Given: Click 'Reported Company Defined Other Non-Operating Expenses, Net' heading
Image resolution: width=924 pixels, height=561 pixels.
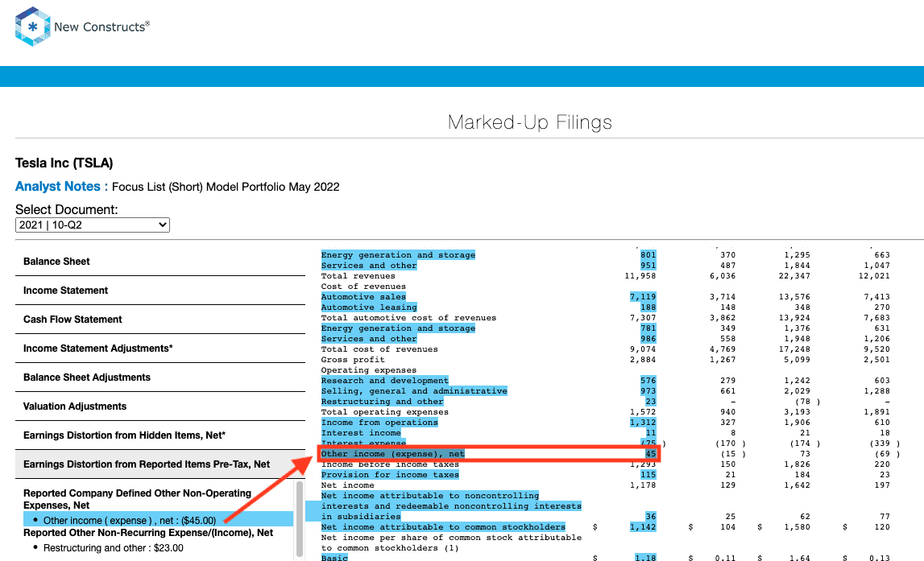Looking at the screenshot, I should [137, 499].
